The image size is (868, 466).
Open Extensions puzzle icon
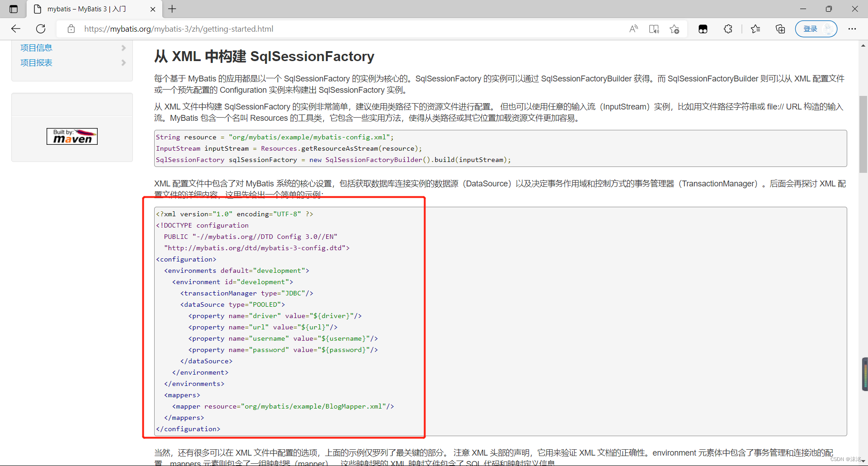pyautogui.click(x=728, y=29)
